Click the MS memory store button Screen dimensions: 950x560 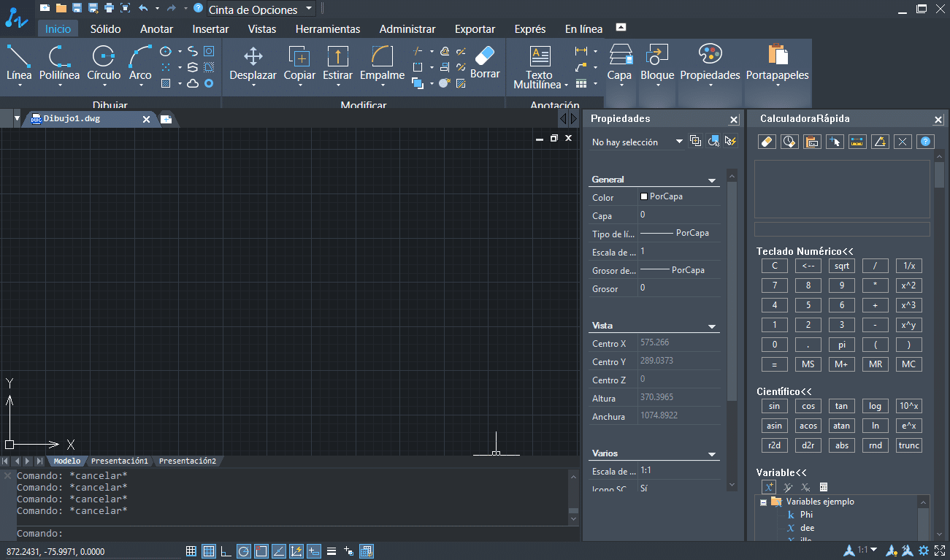click(808, 364)
